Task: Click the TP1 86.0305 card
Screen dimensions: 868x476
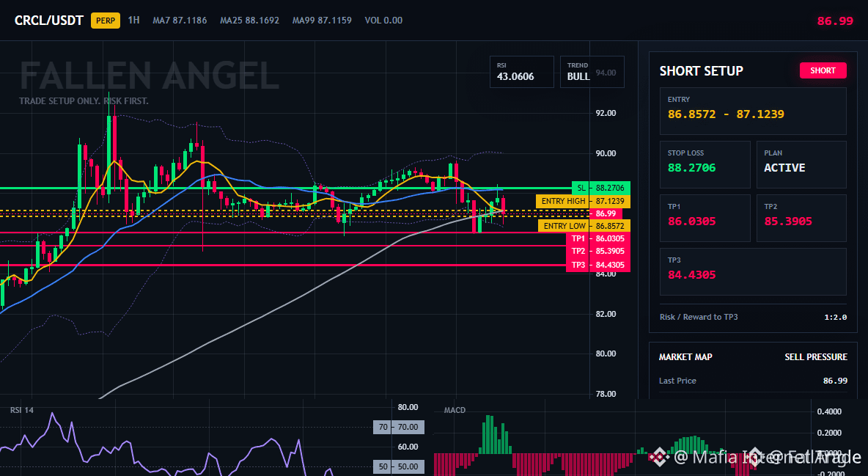Action: (x=705, y=218)
